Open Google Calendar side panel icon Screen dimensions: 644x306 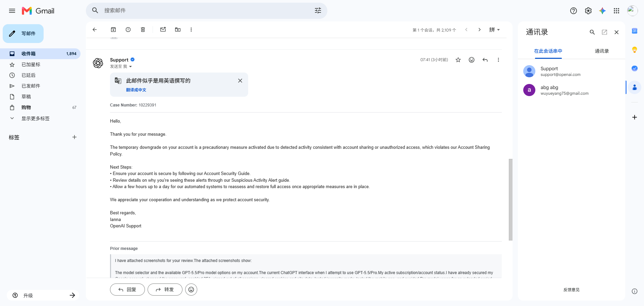point(635,31)
